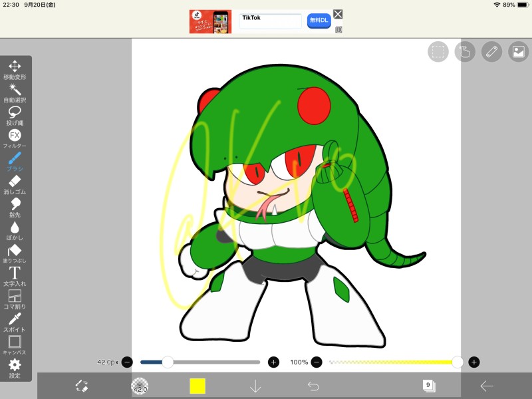Image resolution: width=532 pixels, height=399 pixels.
Task: Undo the last stroke
Action: (313, 386)
